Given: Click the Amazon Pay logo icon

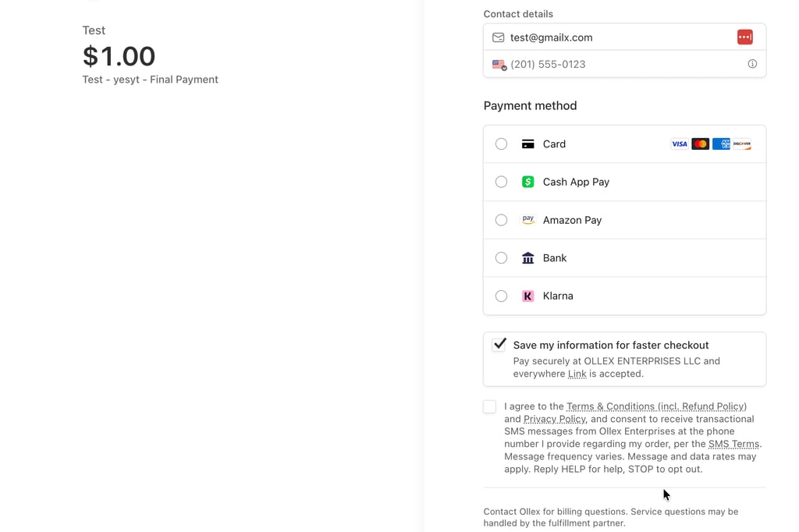Looking at the screenshot, I should tap(527, 220).
